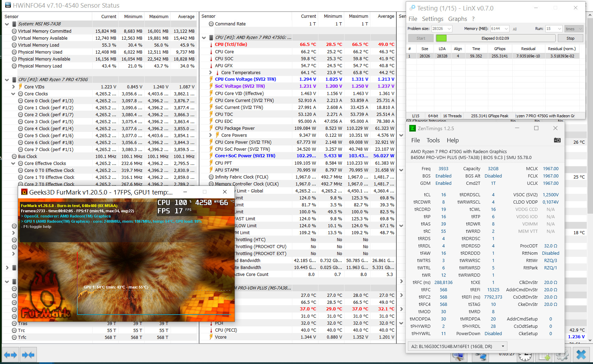Image resolution: width=593 pixels, height=364 pixels.
Task: Collapse the left CPU [#0] AMD Ryzen group
Action: pos(7,80)
